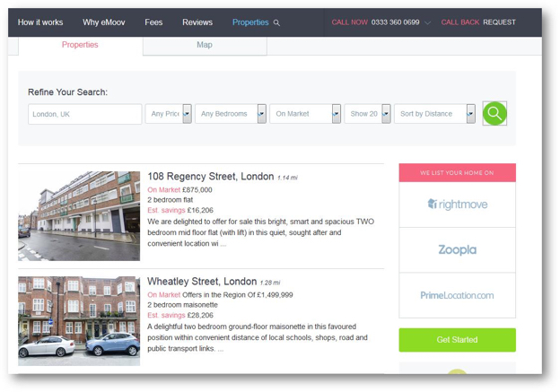Click the Rightmove logo
This screenshot has width=560, height=392.
tap(457, 205)
